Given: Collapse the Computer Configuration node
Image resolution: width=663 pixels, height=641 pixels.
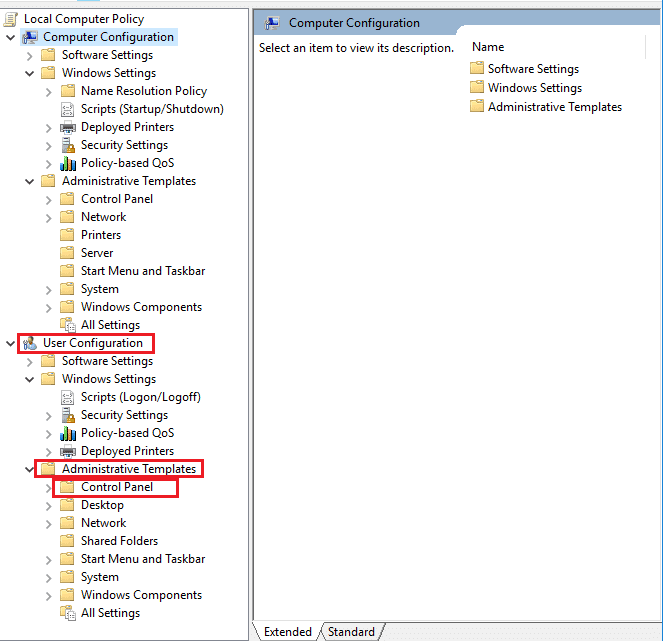Looking at the screenshot, I should pos(11,38).
